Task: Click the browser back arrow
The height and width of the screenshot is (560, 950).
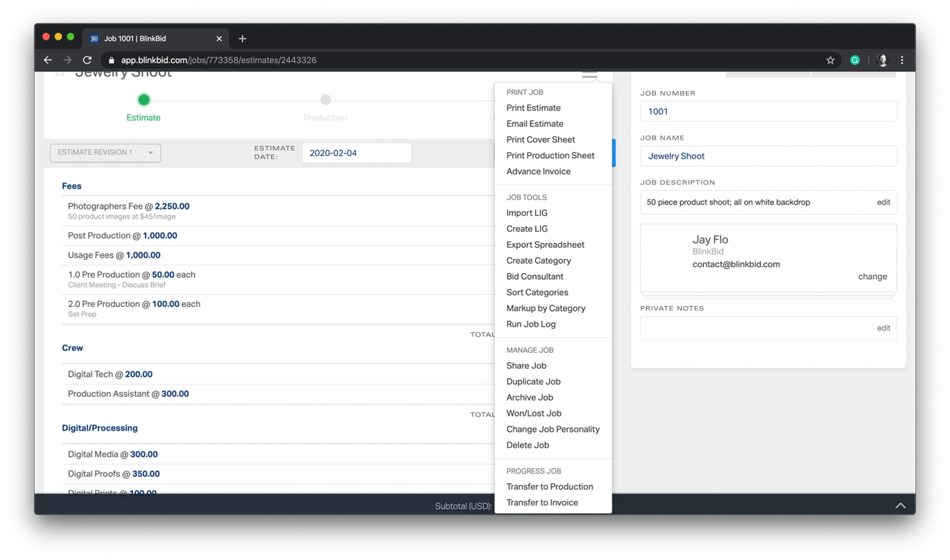Action: tap(48, 60)
